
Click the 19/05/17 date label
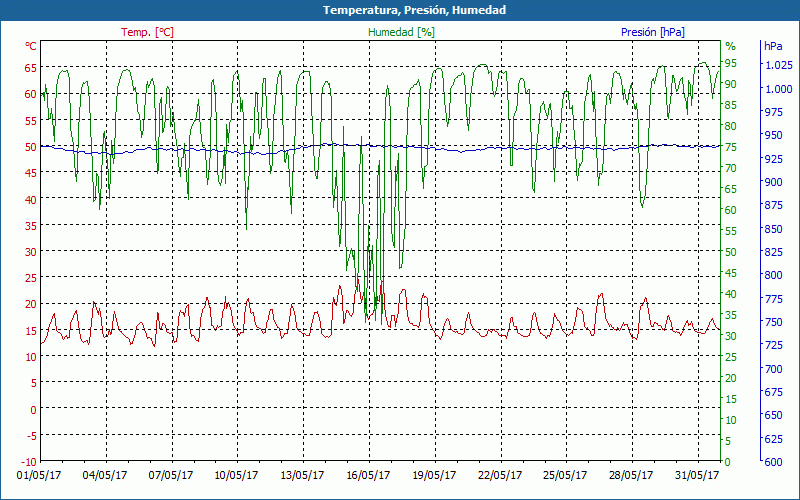(434, 475)
